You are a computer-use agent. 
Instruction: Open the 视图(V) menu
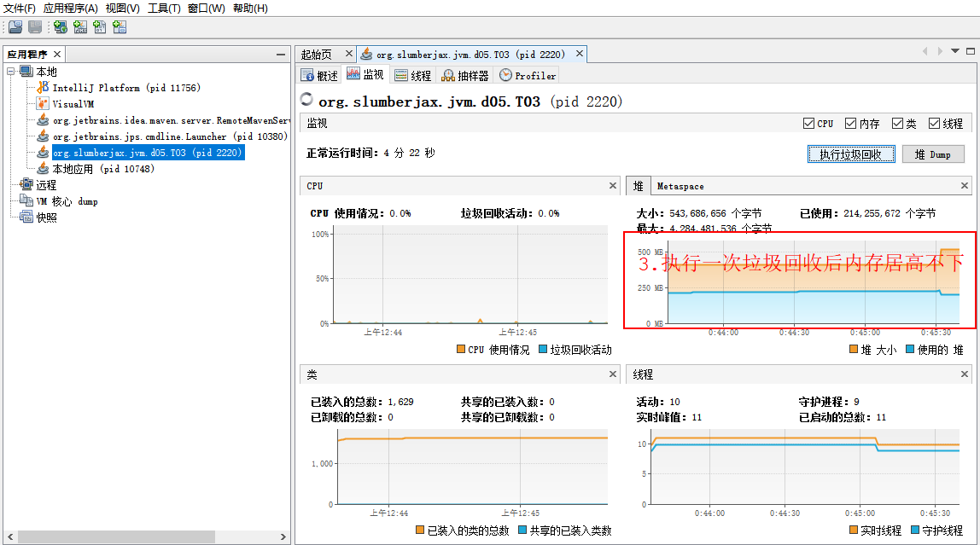click(123, 9)
